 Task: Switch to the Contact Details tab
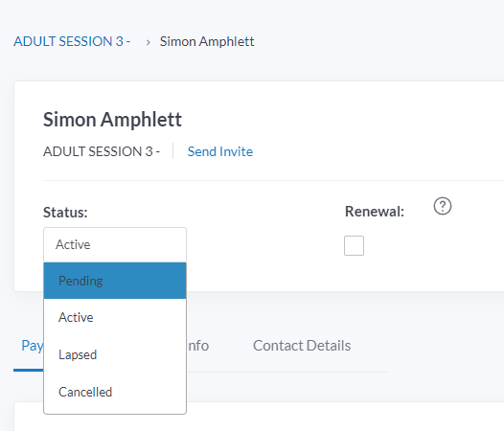coord(302,346)
